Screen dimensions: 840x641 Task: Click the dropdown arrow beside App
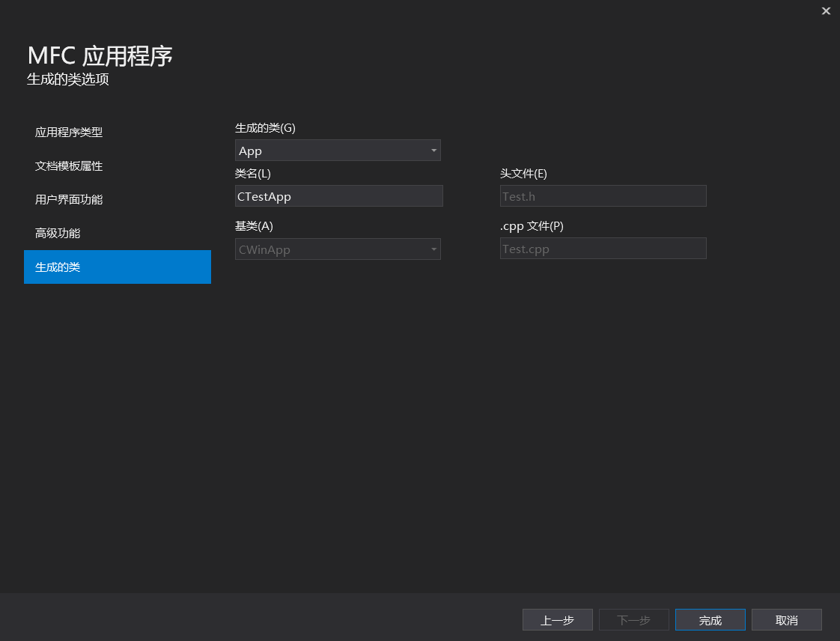coord(433,150)
